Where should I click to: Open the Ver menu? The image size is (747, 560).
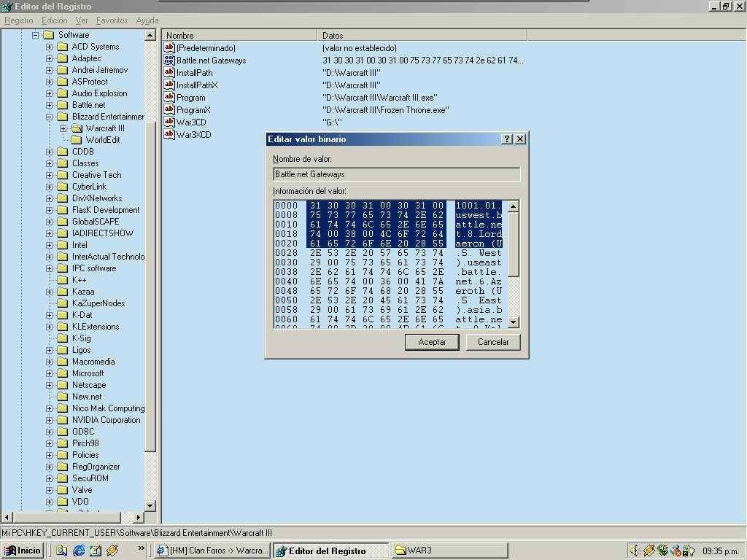pos(82,20)
